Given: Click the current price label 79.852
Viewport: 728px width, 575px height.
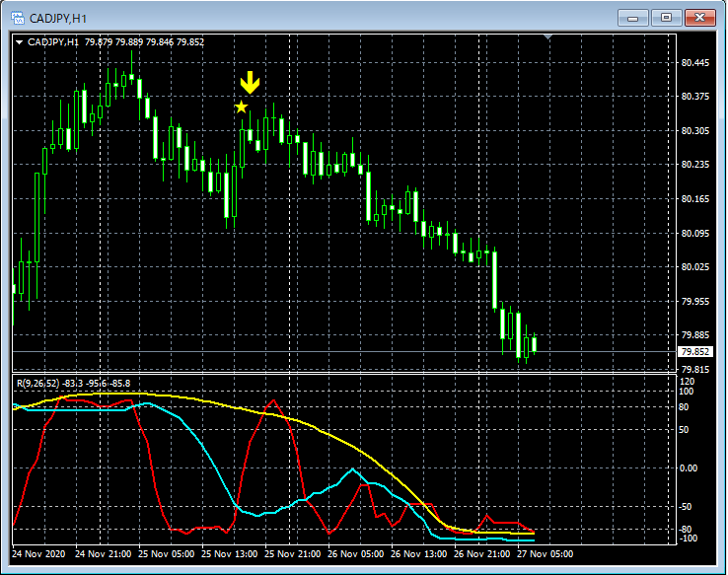Looking at the screenshot, I should coord(695,352).
